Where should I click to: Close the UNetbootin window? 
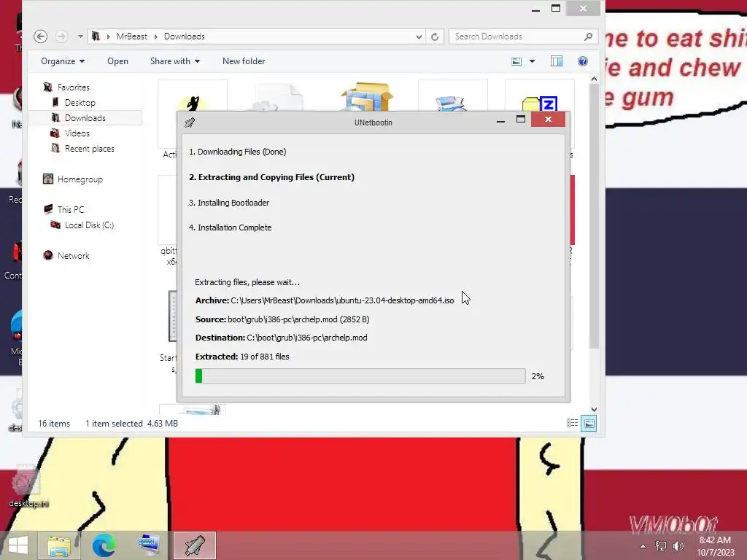(548, 120)
